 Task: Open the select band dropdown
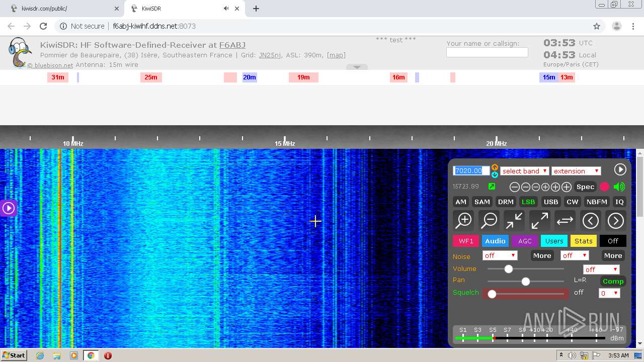524,171
